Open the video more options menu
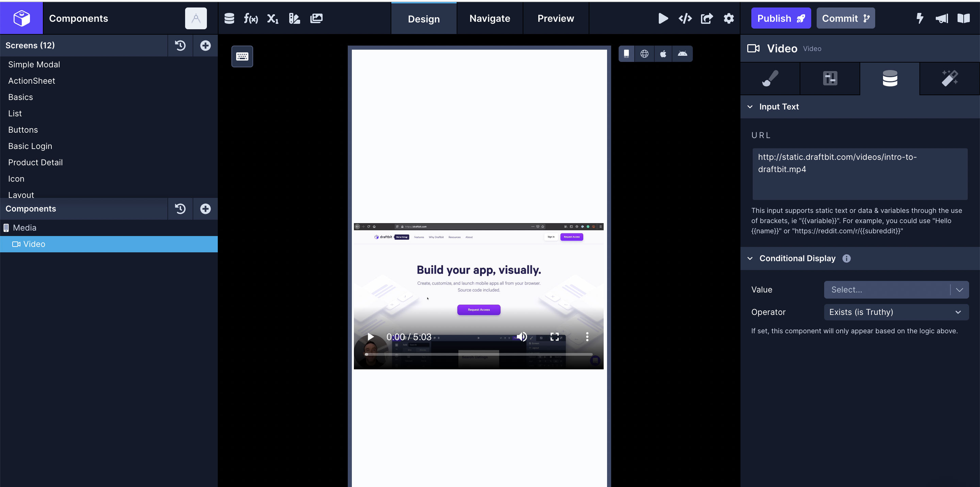 tap(587, 337)
